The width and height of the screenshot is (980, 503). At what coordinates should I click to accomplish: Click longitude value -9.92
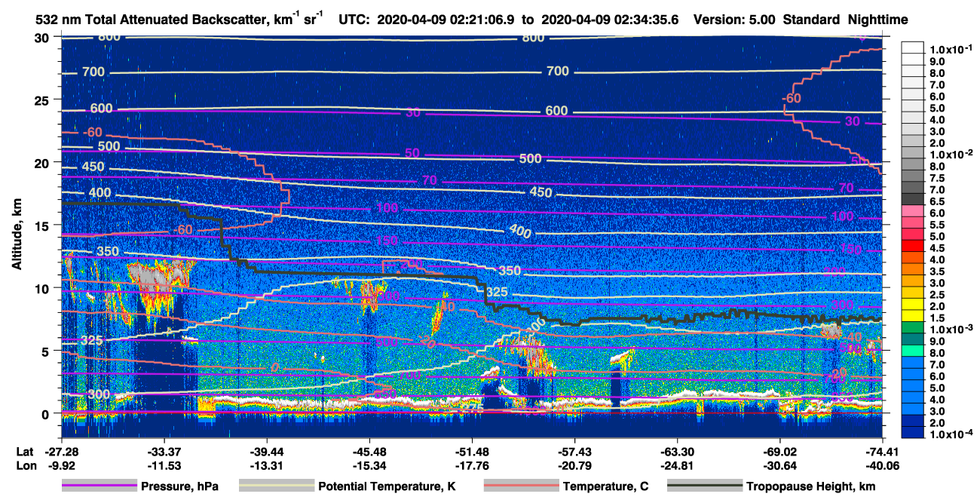tap(61, 465)
